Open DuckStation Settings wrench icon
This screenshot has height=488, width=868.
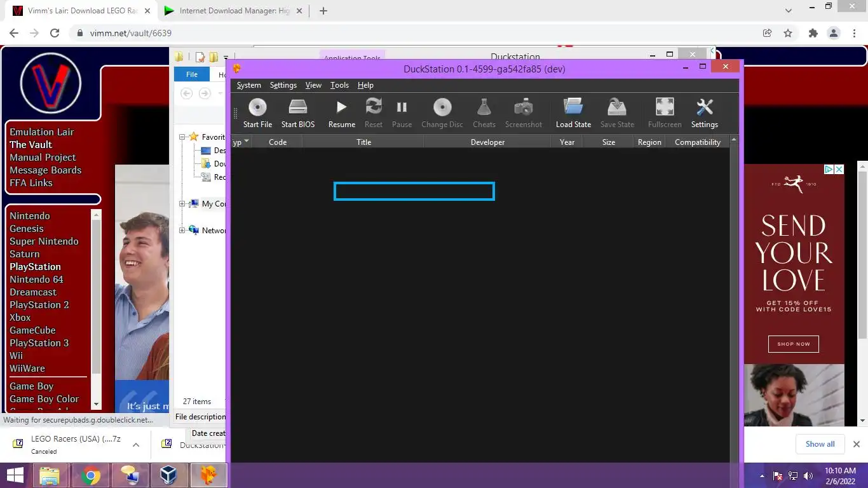click(x=705, y=107)
